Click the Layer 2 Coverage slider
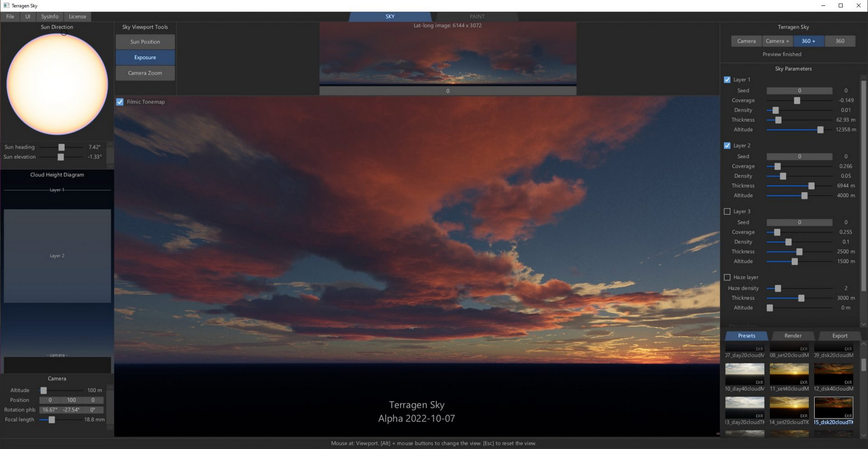The image size is (868, 449). click(799, 167)
